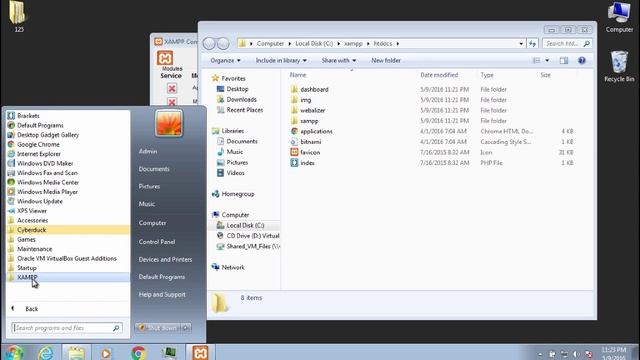Open Recycle Bin on desktop
This screenshot has width=640, height=360.
619,67
